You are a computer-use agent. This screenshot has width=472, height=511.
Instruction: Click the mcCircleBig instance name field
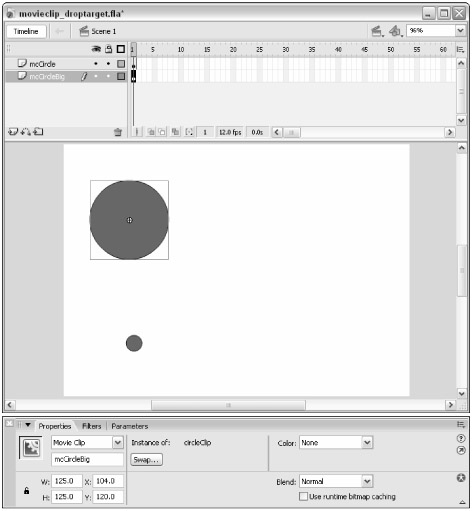coord(87,459)
